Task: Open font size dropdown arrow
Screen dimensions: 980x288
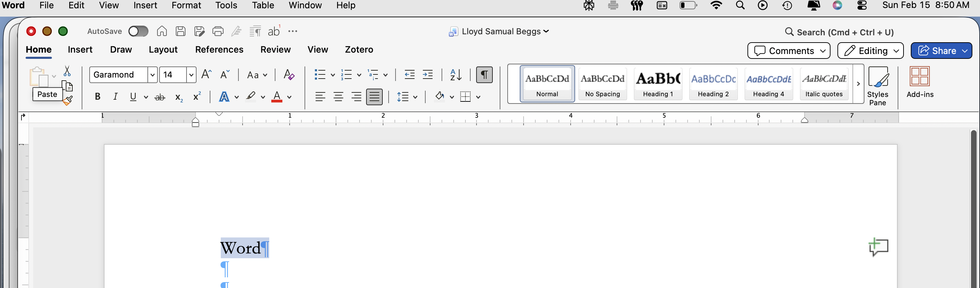Action: [191, 75]
